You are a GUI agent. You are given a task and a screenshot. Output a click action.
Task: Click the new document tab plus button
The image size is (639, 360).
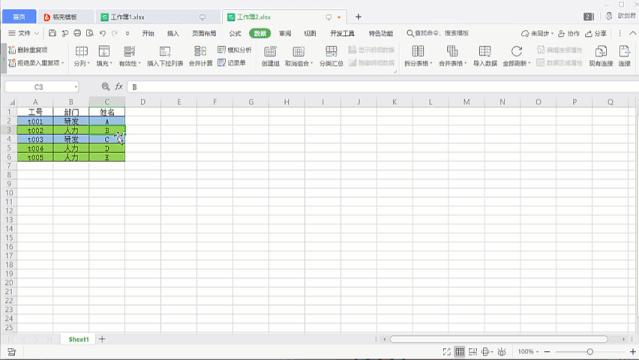(358, 17)
